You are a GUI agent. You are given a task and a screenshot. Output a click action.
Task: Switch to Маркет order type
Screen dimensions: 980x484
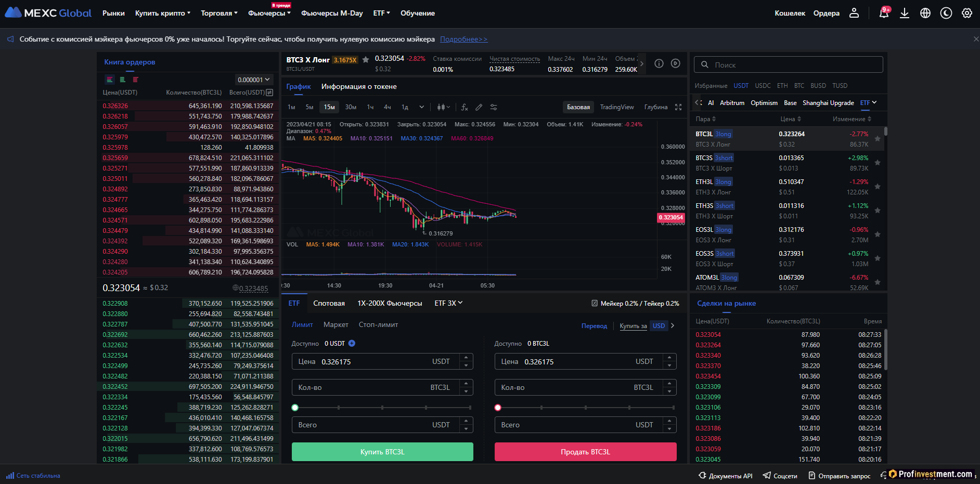pos(336,324)
